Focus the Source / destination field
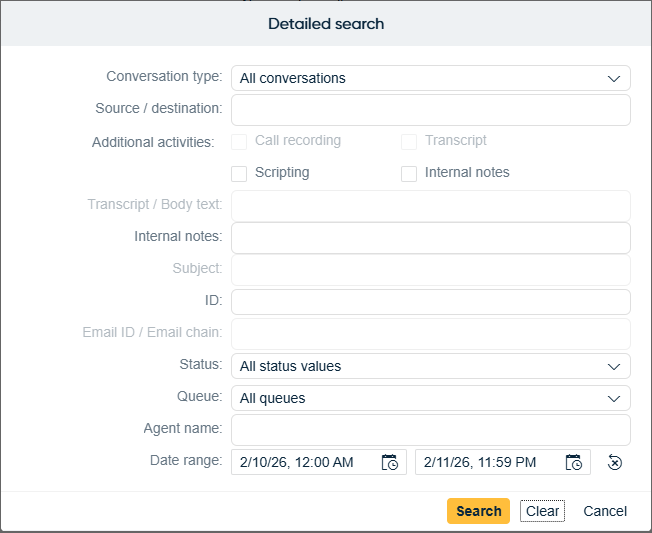This screenshot has width=652, height=533. pos(431,110)
